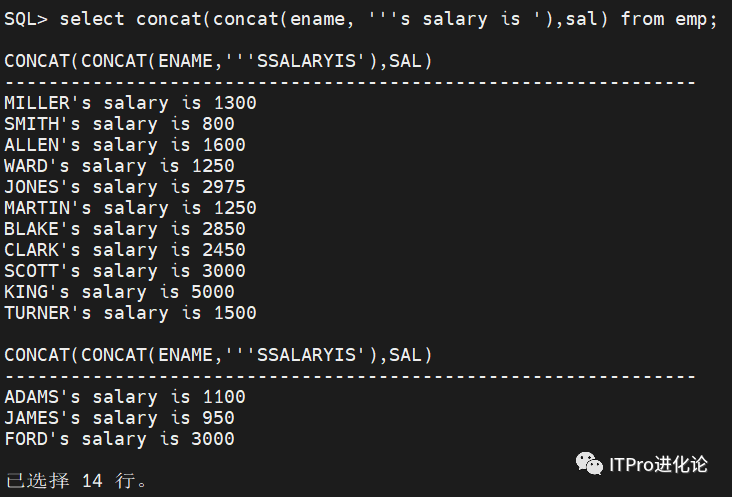Screen dimensions: 732x497
Task: Click the ADAMS's salary is 1100 row
Action: tap(125, 397)
